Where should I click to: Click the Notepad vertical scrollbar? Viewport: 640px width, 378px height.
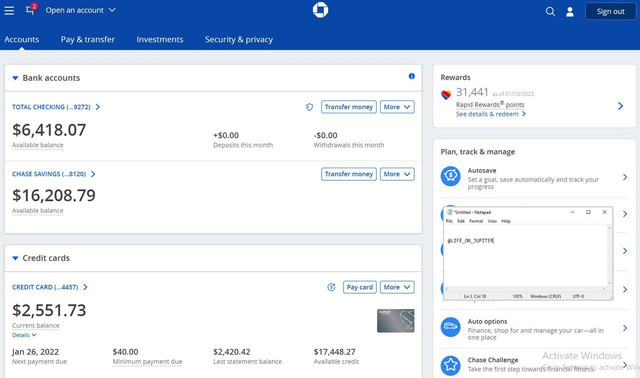click(610, 256)
